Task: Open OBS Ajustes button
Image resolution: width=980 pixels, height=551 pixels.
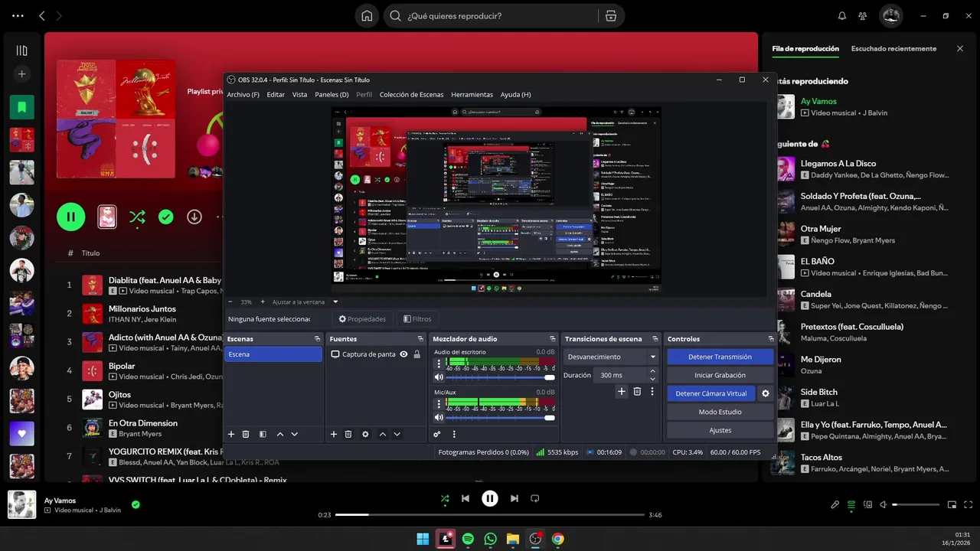Action: (x=720, y=430)
